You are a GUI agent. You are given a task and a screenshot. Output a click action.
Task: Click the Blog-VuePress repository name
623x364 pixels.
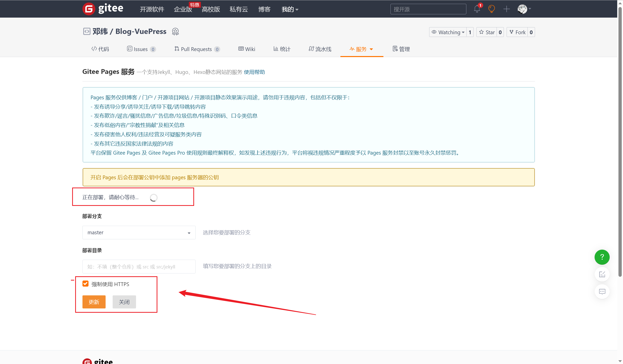(141, 31)
